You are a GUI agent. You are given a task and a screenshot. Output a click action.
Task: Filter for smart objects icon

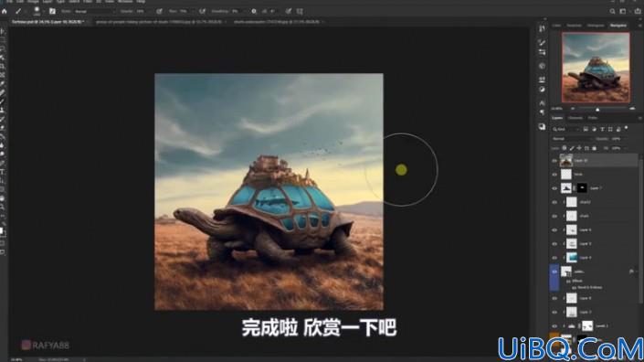click(x=618, y=129)
